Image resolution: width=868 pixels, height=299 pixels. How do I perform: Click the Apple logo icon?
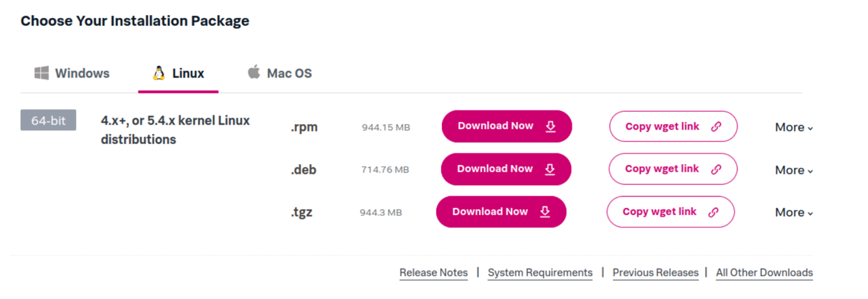coord(253,72)
